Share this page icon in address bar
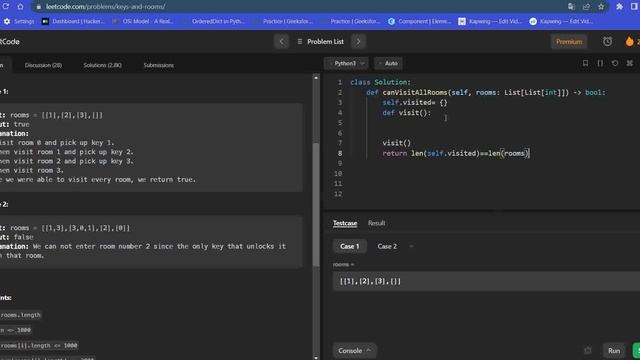The width and height of the screenshot is (640, 360). [x=586, y=7]
